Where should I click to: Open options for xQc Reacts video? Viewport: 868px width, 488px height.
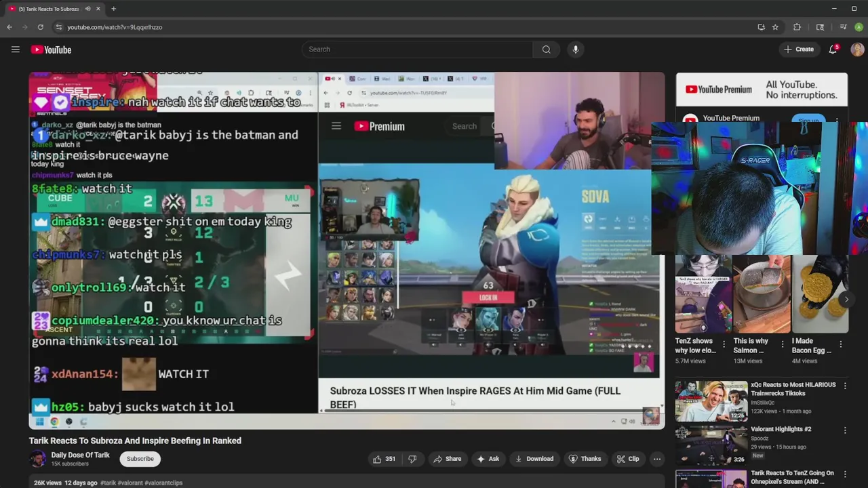845,386
